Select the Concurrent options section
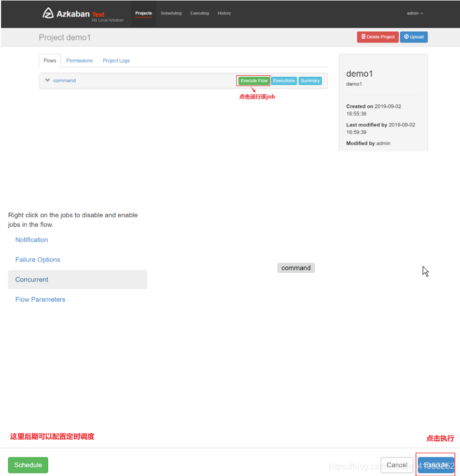460x476 pixels. click(x=77, y=279)
